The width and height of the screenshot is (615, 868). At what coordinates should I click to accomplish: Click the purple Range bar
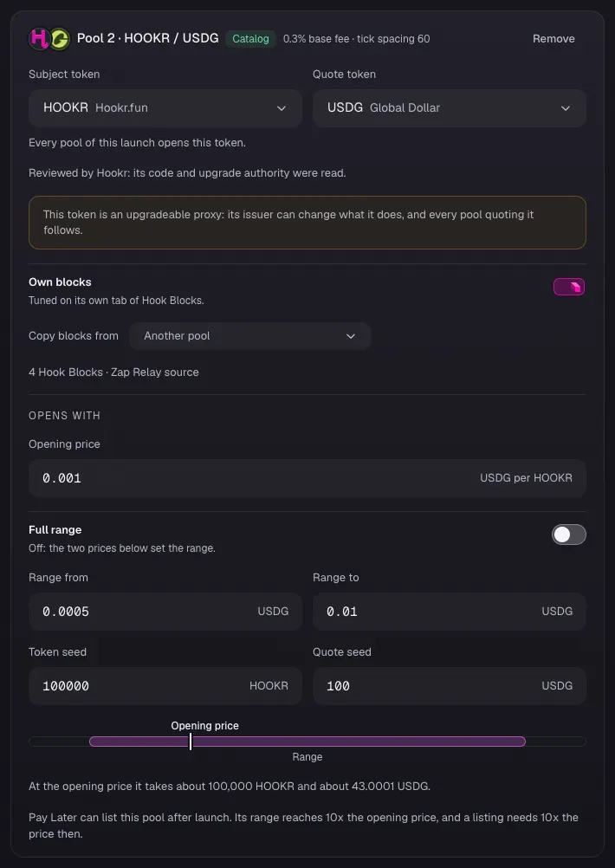pyautogui.click(x=307, y=742)
